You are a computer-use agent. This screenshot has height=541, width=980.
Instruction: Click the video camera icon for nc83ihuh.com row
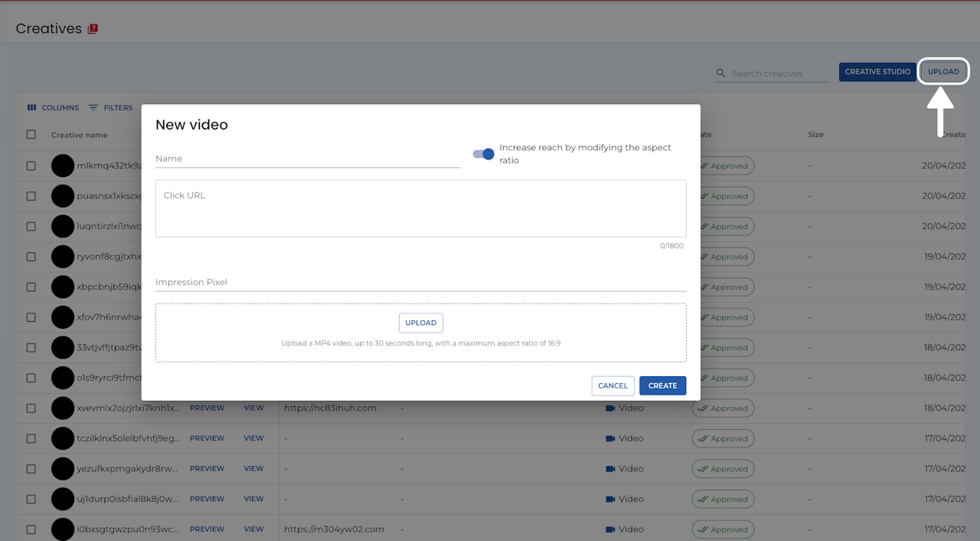coord(610,408)
